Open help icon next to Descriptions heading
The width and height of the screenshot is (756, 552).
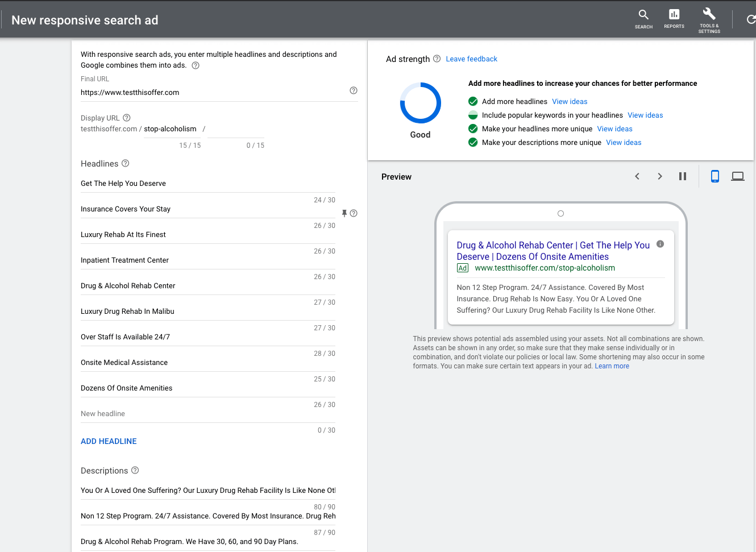tap(135, 470)
